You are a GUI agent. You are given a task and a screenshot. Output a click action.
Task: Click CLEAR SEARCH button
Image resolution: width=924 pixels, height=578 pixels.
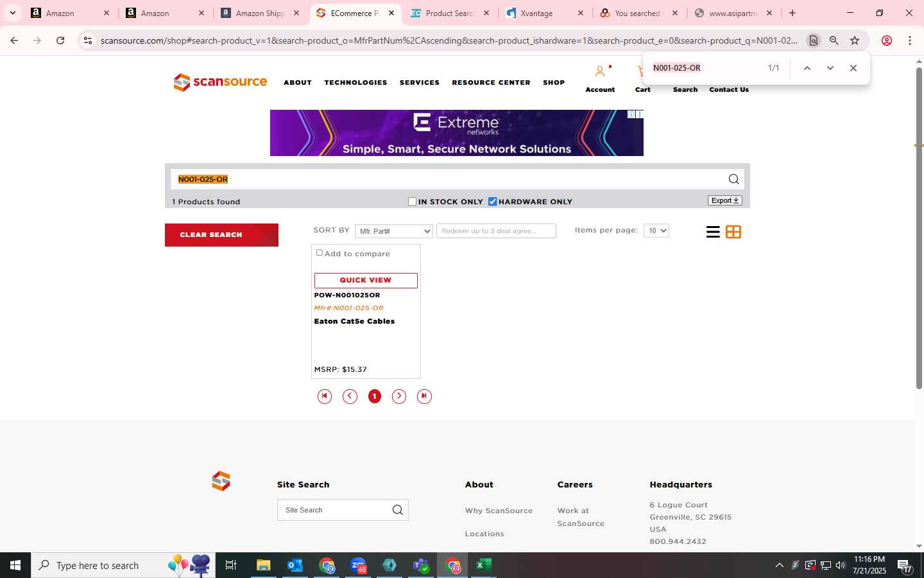(x=221, y=235)
